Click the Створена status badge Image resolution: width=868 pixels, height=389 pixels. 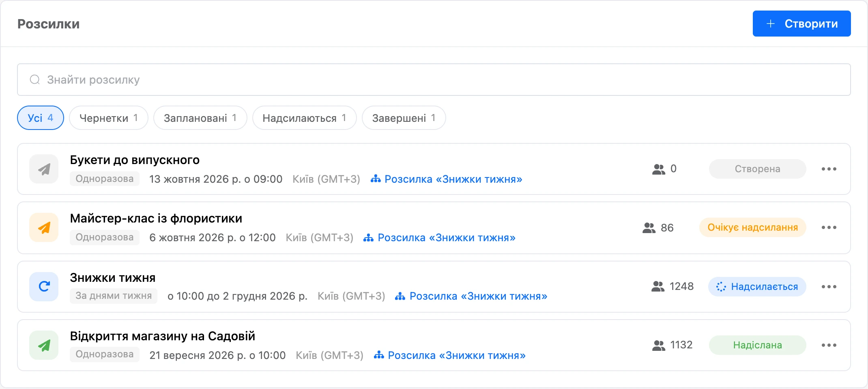[757, 169]
